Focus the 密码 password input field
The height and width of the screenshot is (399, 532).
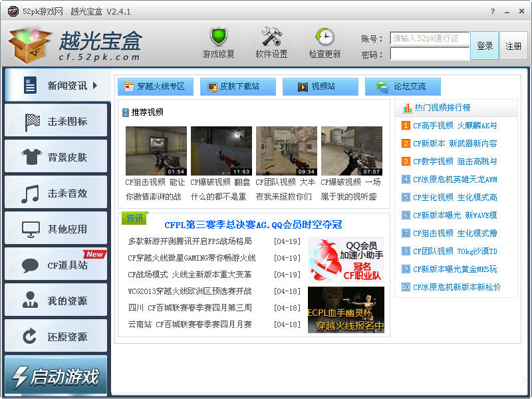[430, 54]
